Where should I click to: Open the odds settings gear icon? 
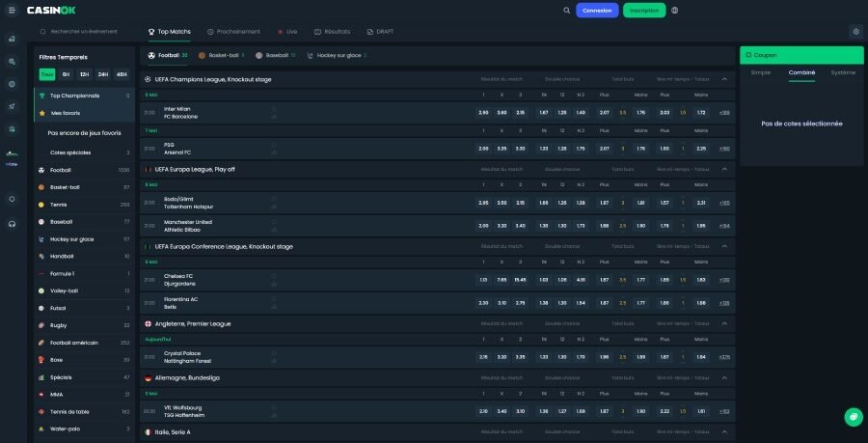coord(855,32)
